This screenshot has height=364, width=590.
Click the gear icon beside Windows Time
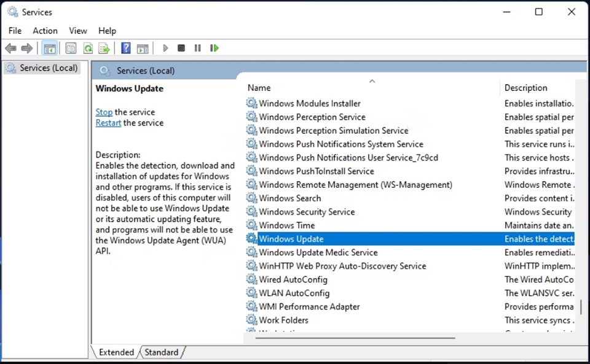pyautogui.click(x=252, y=225)
